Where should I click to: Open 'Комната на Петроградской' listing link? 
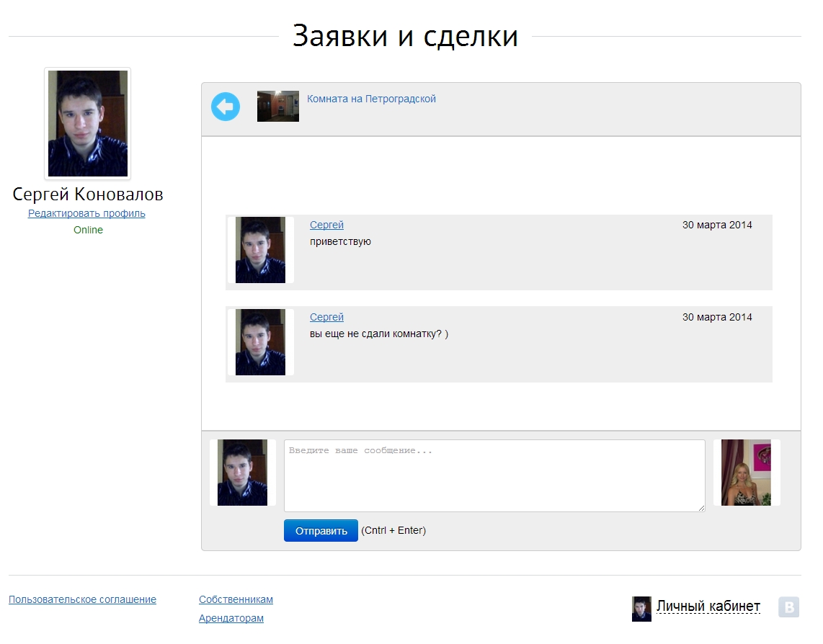tap(371, 99)
